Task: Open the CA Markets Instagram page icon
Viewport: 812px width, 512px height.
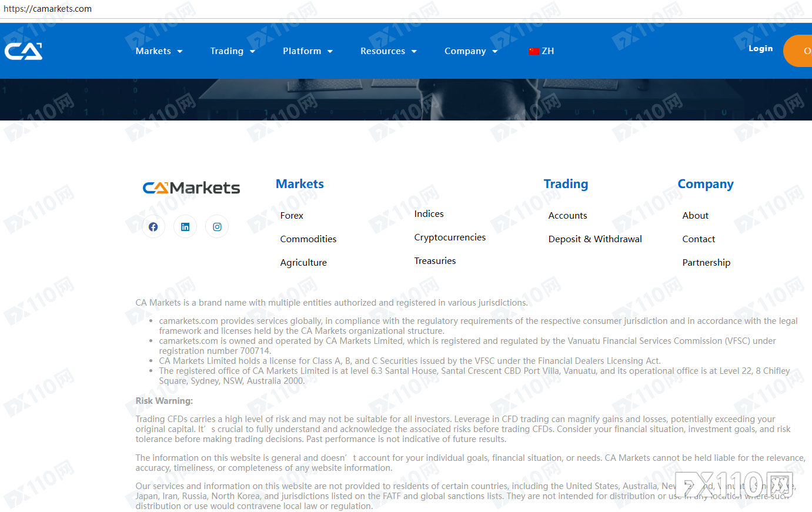Action: click(x=217, y=227)
